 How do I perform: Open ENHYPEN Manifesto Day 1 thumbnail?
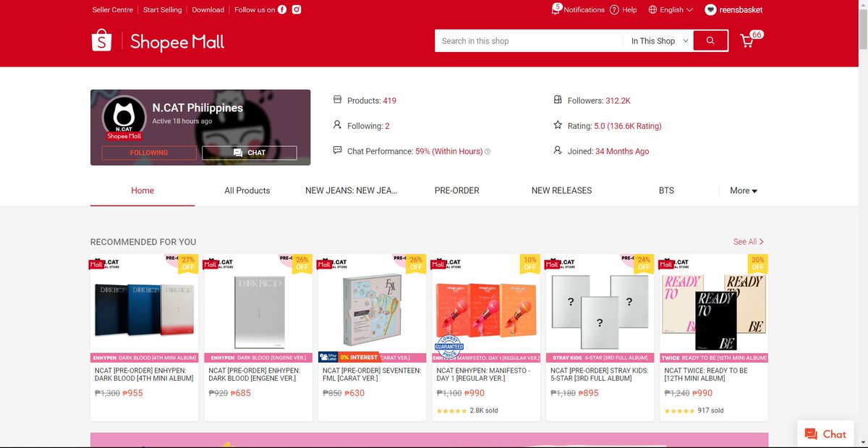coord(486,308)
